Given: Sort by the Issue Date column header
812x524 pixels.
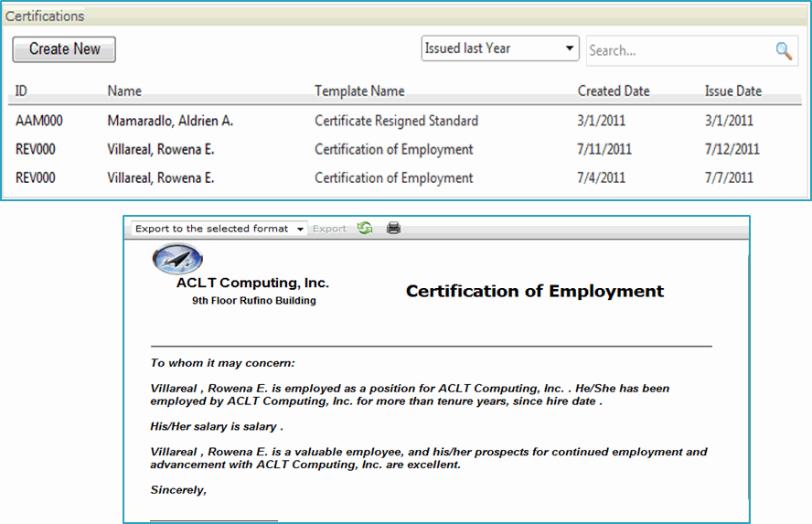Looking at the screenshot, I should [x=732, y=91].
